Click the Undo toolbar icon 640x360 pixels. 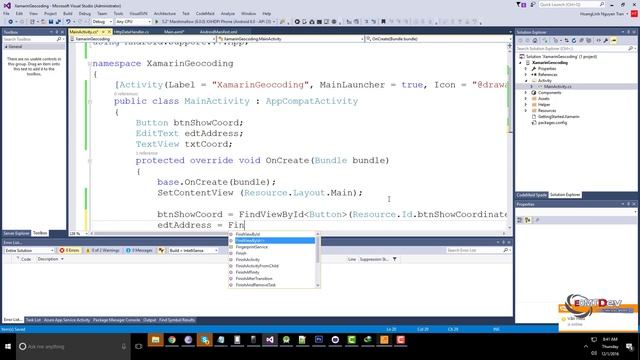[x=68, y=22]
